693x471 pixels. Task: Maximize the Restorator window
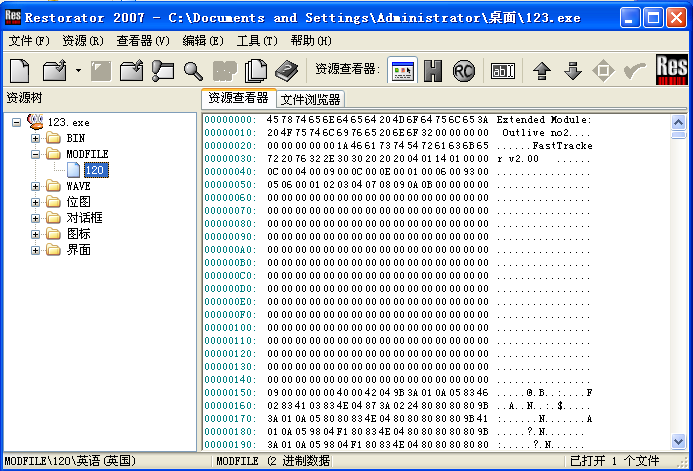(x=653, y=18)
